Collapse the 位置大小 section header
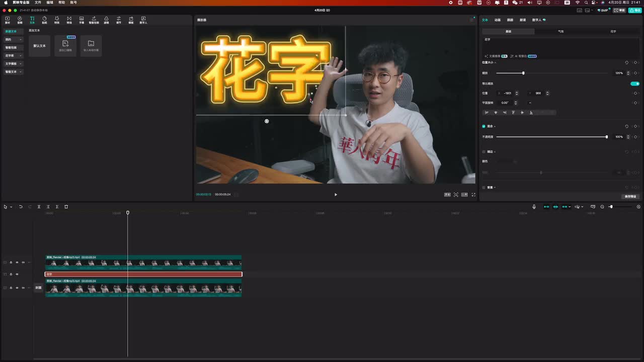The width and height of the screenshot is (644, 362). click(489, 62)
